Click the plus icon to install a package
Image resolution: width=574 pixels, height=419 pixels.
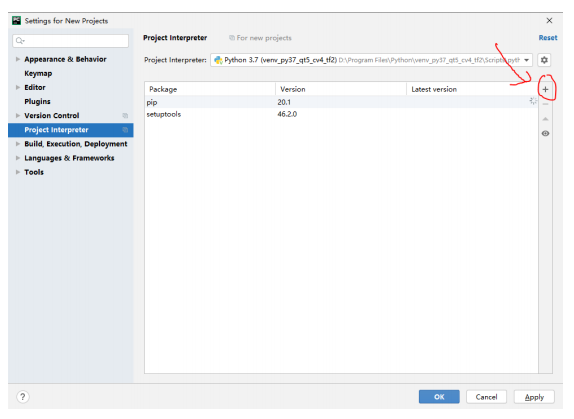click(x=545, y=89)
